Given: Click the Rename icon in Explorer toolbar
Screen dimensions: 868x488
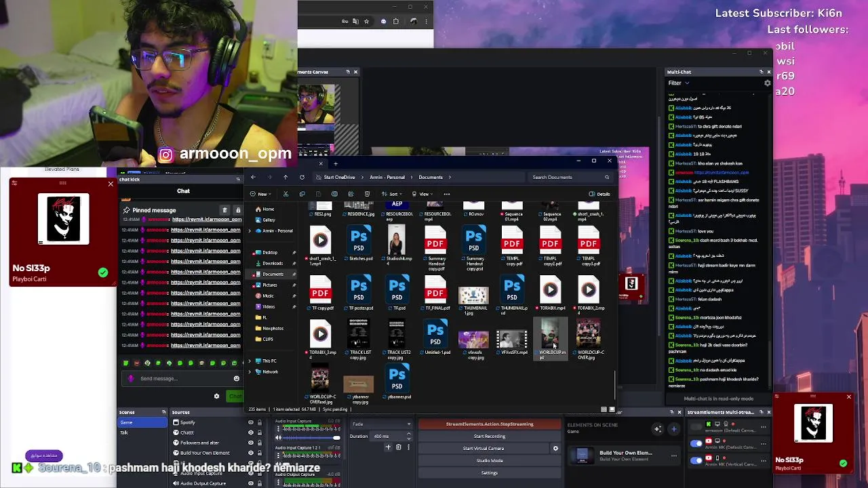Looking at the screenshot, I should pos(334,194).
